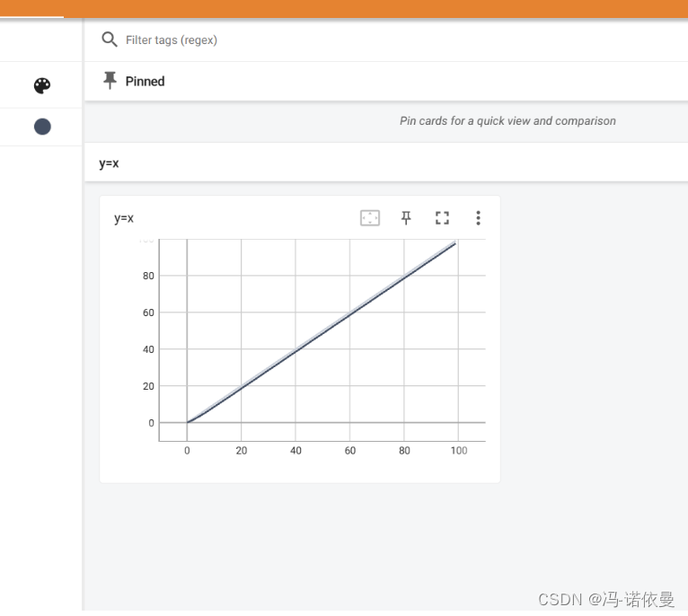Open the y=x card more options menu

tap(478, 218)
